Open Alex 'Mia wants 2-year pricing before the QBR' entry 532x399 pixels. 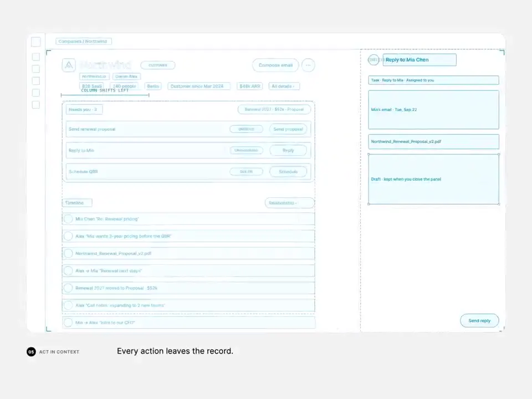(x=188, y=236)
